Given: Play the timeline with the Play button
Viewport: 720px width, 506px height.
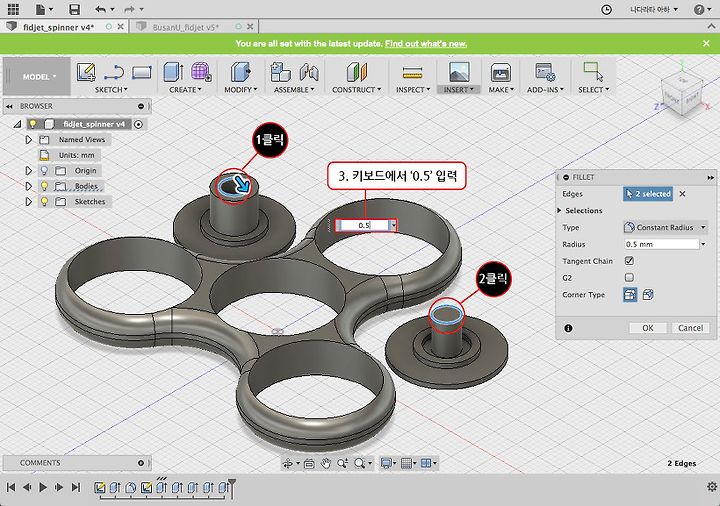Looking at the screenshot, I should click(43, 487).
